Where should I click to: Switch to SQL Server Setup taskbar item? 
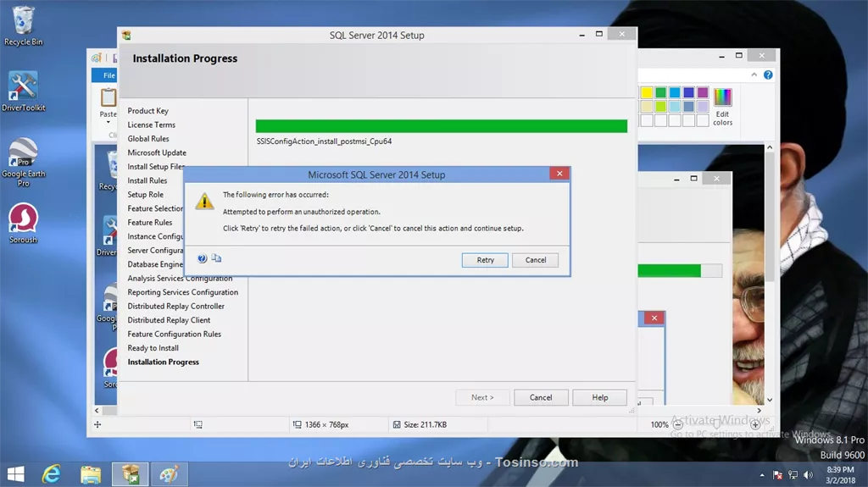point(130,474)
